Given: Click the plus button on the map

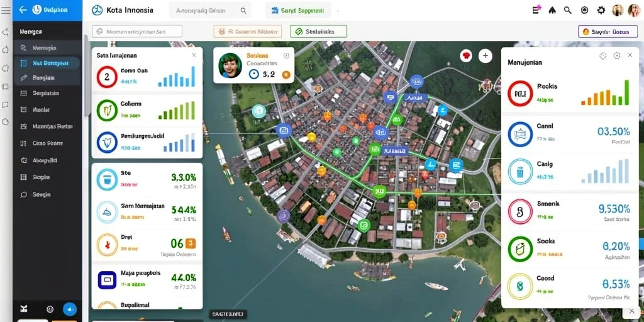Looking at the screenshot, I should point(485,56).
